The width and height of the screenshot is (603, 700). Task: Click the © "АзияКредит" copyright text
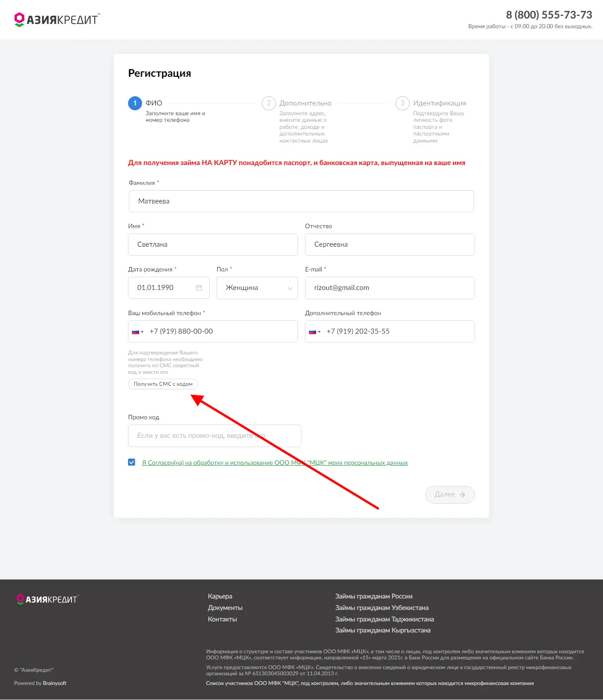point(34,670)
